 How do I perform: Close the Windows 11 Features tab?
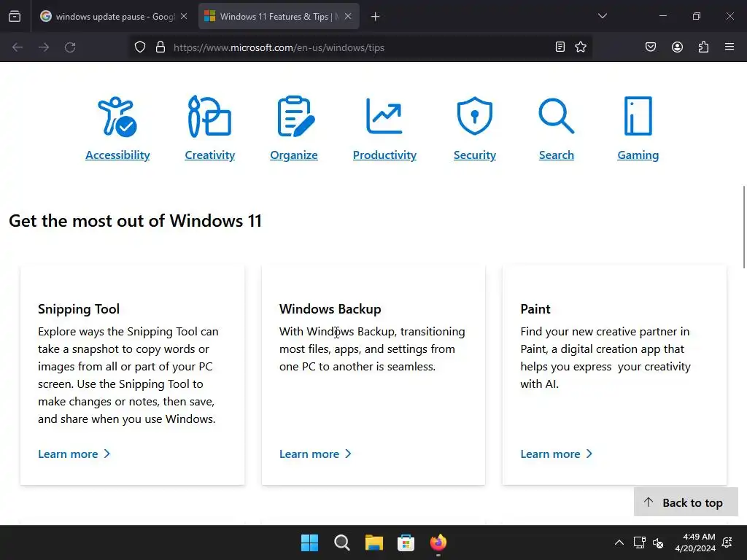click(348, 17)
